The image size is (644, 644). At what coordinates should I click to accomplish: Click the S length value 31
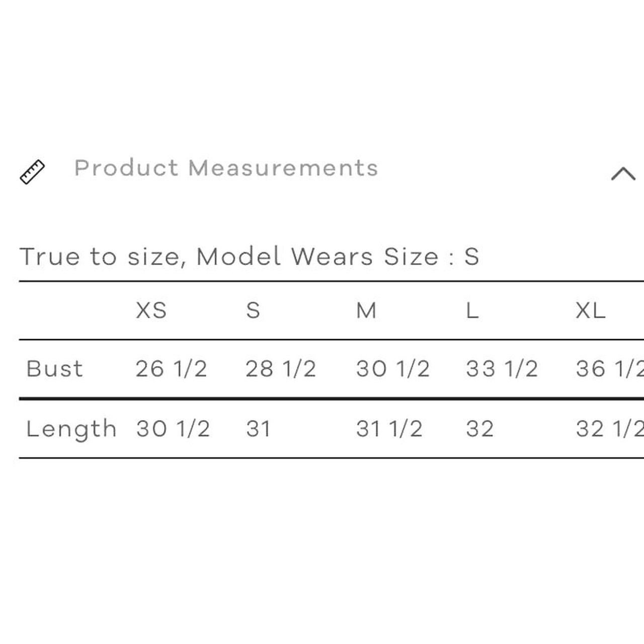pyautogui.click(x=258, y=429)
